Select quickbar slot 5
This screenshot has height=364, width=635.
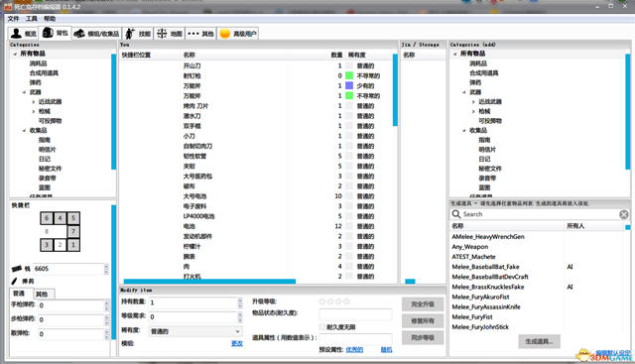point(73,218)
